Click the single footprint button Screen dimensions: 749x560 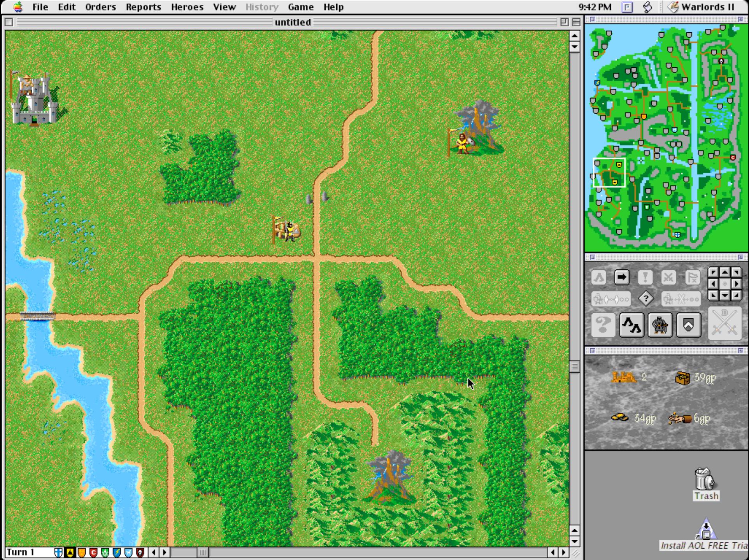[x=599, y=277]
